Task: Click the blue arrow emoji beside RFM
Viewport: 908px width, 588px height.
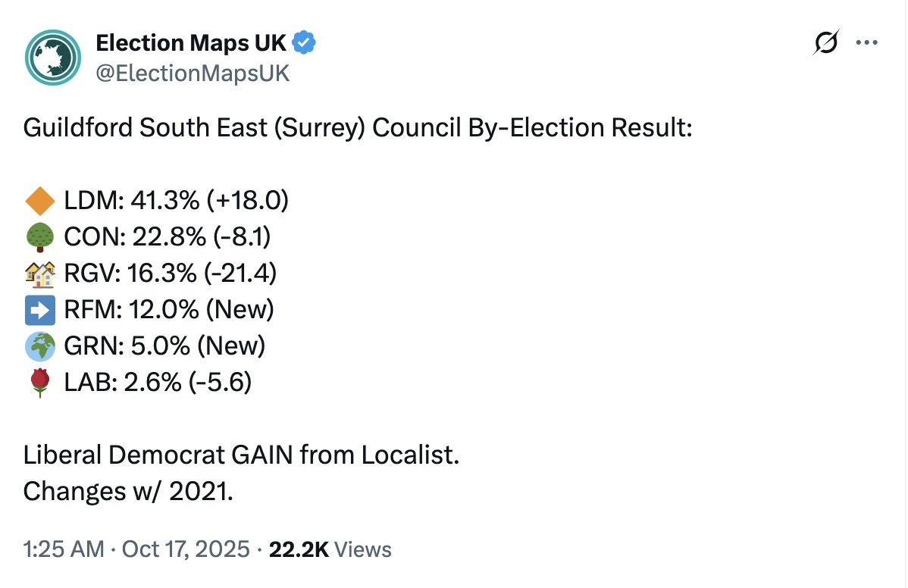Action: pyautogui.click(x=39, y=310)
